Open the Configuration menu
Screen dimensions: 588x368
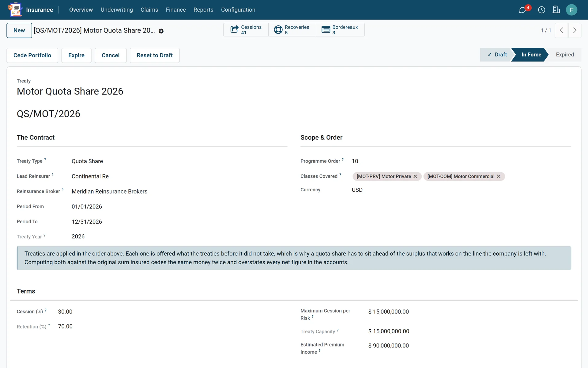click(x=238, y=10)
